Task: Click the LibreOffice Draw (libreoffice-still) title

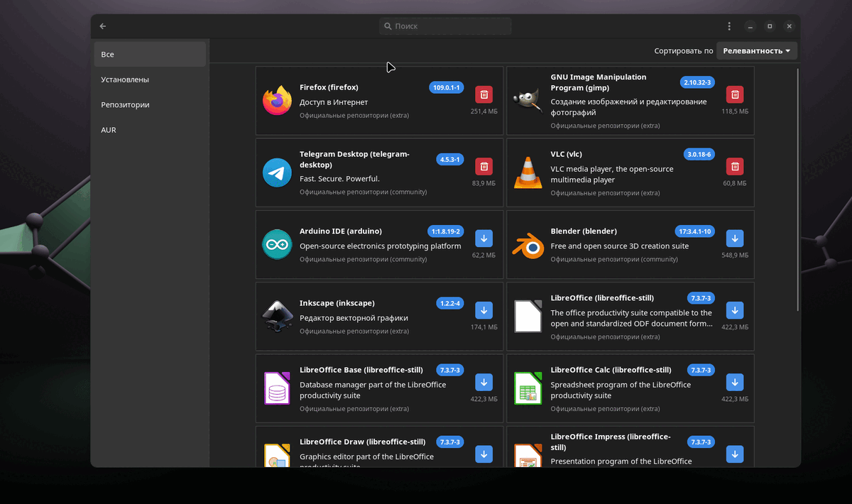Action: (x=362, y=442)
